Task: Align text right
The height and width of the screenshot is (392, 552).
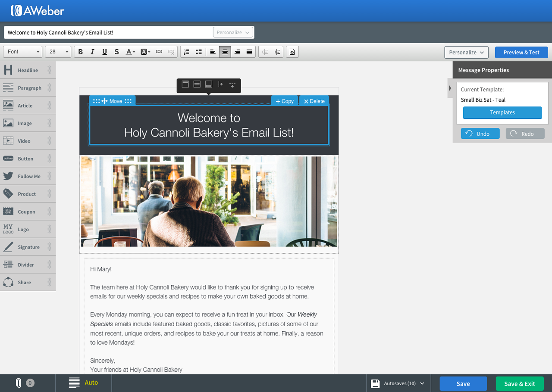Action: pos(237,52)
